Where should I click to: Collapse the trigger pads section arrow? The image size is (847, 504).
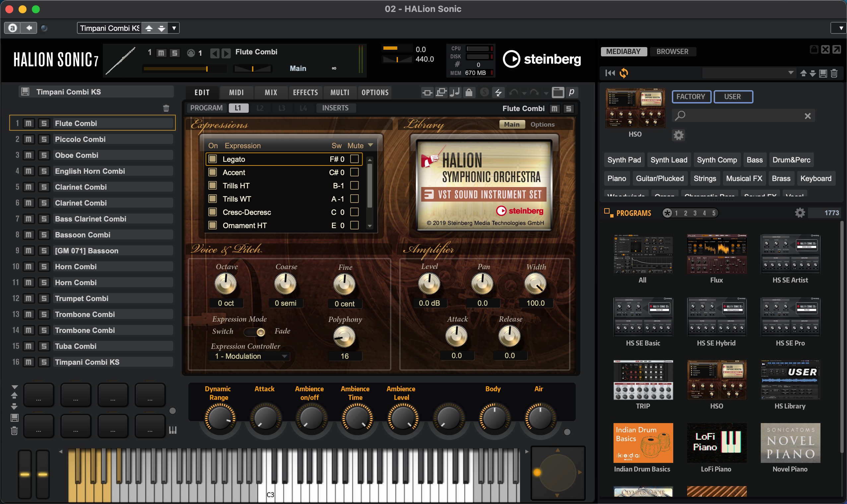(14, 387)
